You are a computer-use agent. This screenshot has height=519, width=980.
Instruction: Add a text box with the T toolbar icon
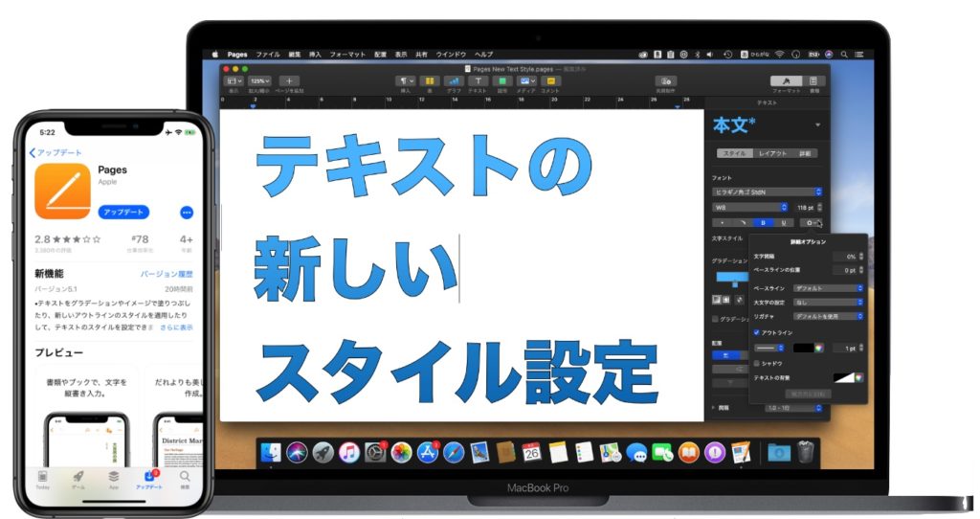pyautogui.click(x=479, y=81)
